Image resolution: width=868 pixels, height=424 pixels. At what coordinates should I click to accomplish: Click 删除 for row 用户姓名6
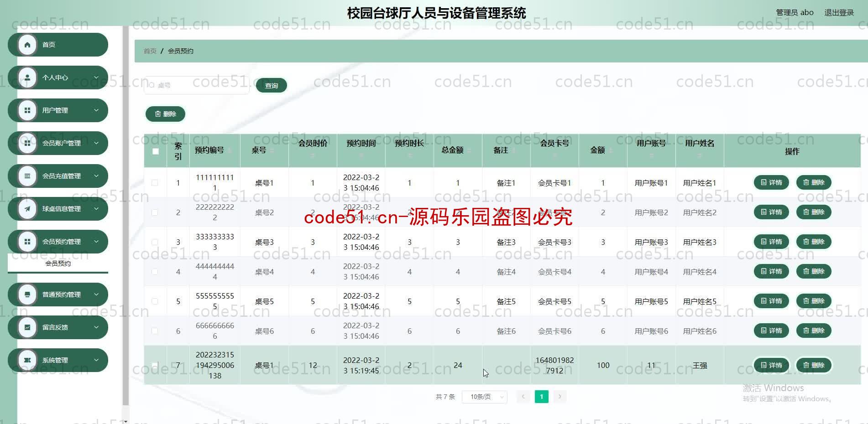pos(814,331)
